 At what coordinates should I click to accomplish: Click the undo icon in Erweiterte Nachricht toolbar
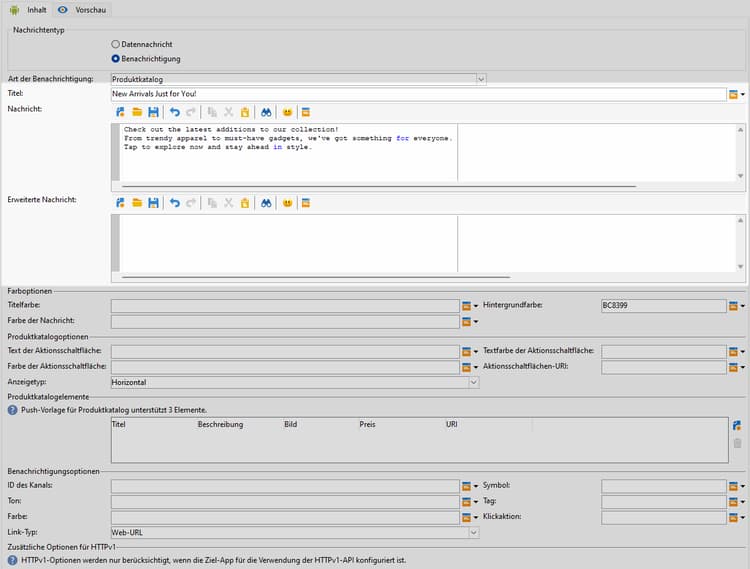click(175, 203)
